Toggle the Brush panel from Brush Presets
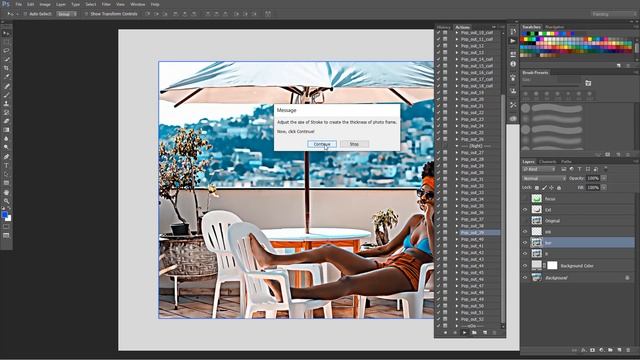The width and height of the screenshot is (640, 360). click(588, 83)
